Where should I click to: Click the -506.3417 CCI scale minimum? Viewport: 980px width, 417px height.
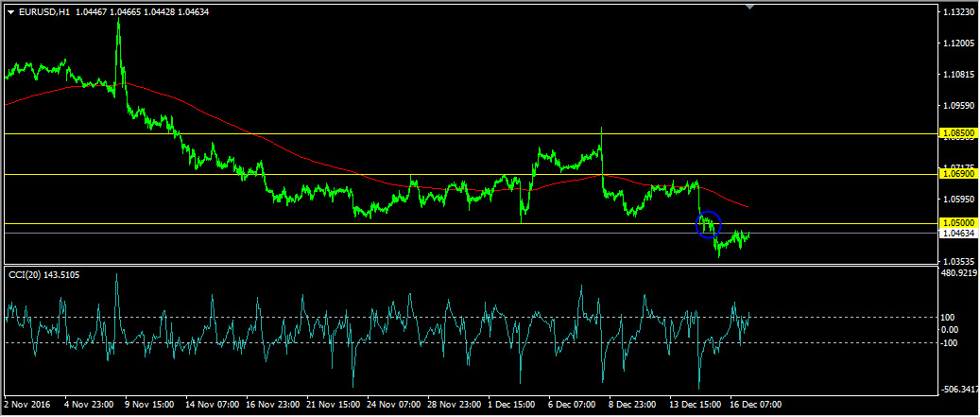pyautogui.click(x=959, y=390)
